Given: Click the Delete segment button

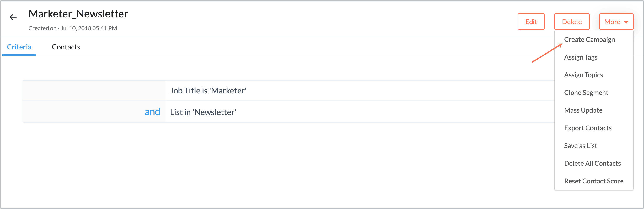Looking at the screenshot, I should coord(572,22).
